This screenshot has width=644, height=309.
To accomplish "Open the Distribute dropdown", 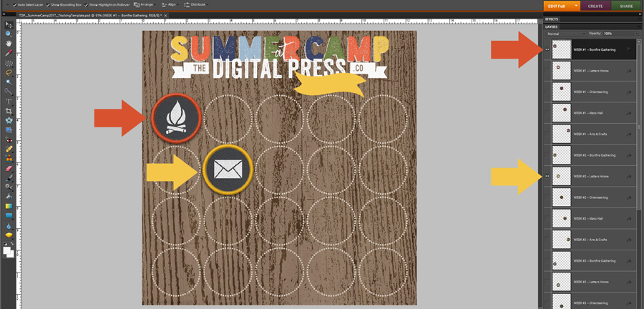I will coord(195,4).
